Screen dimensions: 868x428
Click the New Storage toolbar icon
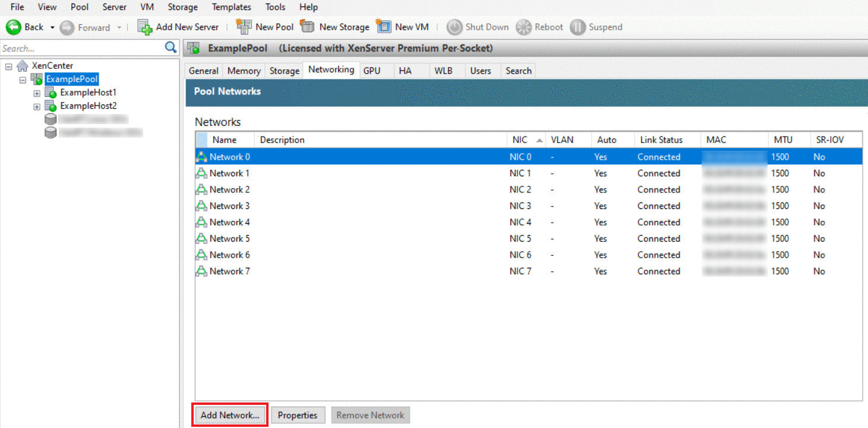(307, 27)
